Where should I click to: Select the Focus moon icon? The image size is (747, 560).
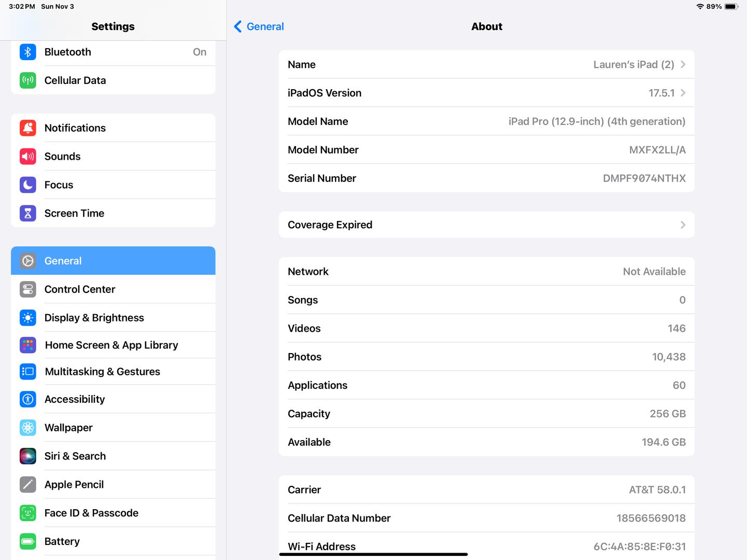click(x=28, y=185)
